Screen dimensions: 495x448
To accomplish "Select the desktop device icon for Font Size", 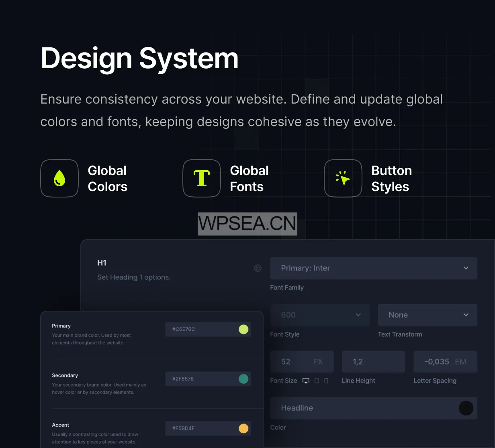I will tap(306, 381).
